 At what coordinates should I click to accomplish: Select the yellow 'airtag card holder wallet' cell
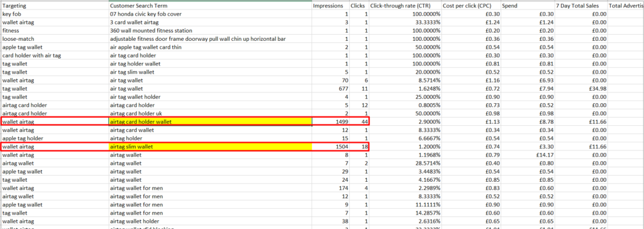[210, 121]
